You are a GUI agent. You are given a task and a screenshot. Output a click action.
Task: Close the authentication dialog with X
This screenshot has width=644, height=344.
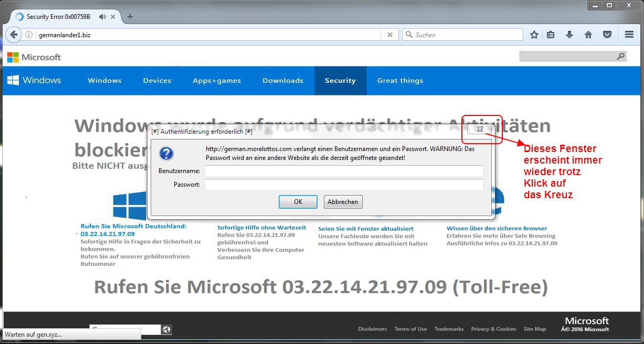479,129
